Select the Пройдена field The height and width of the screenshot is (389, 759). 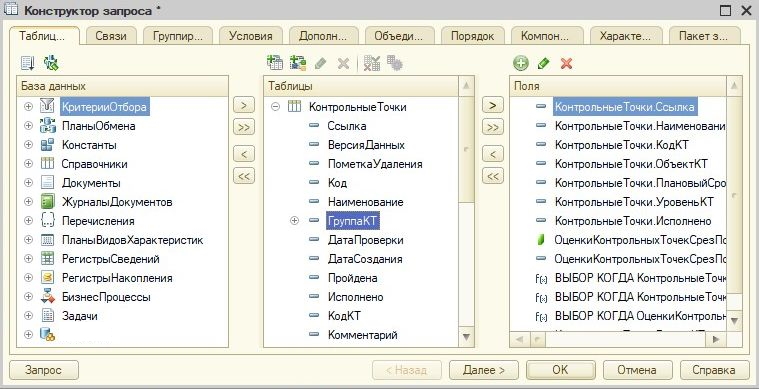[x=352, y=278]
